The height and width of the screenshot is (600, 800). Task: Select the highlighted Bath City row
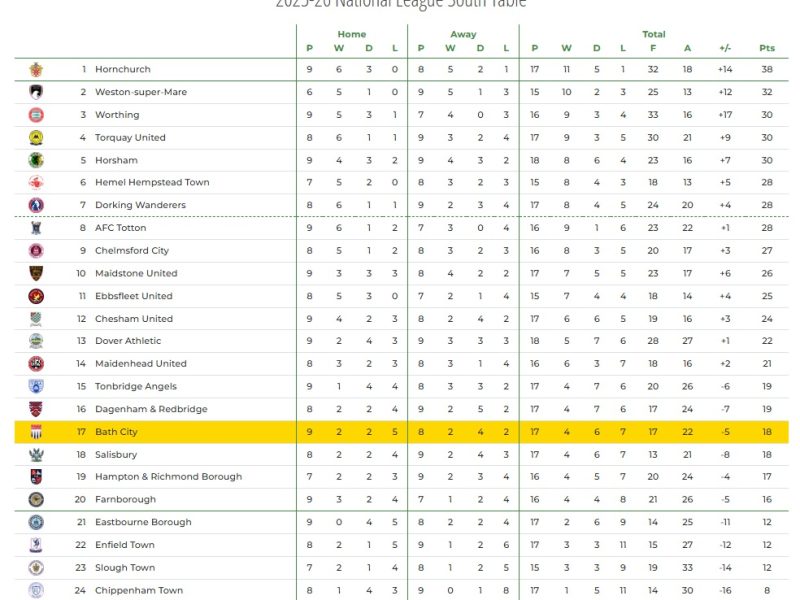[x=400, y=432]
